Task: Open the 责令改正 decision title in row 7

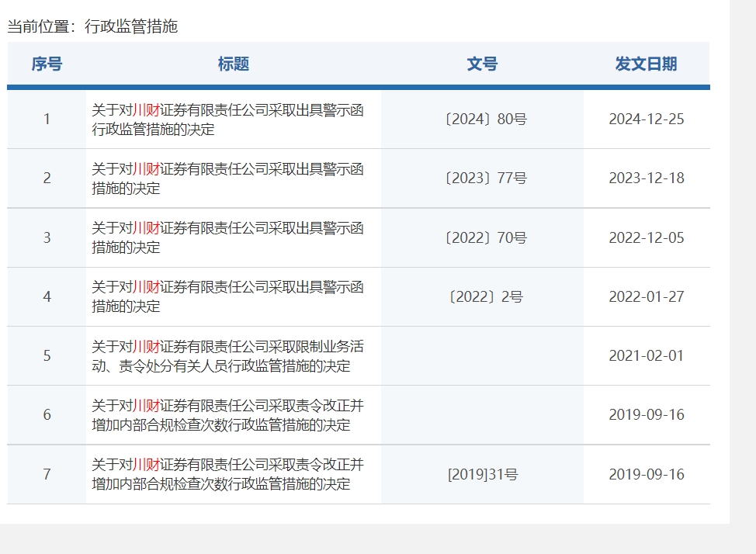Action: pos(227,474)
